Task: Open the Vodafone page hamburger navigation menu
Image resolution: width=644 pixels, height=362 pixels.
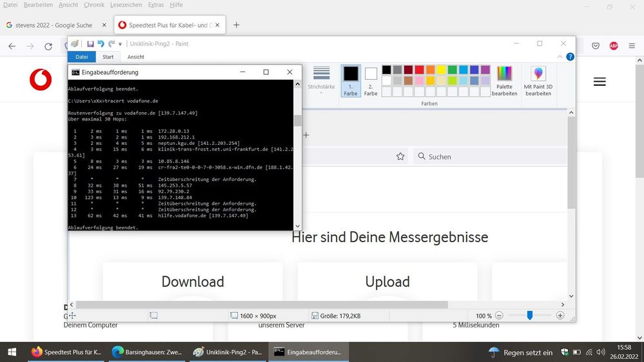Action: (600, 82)
